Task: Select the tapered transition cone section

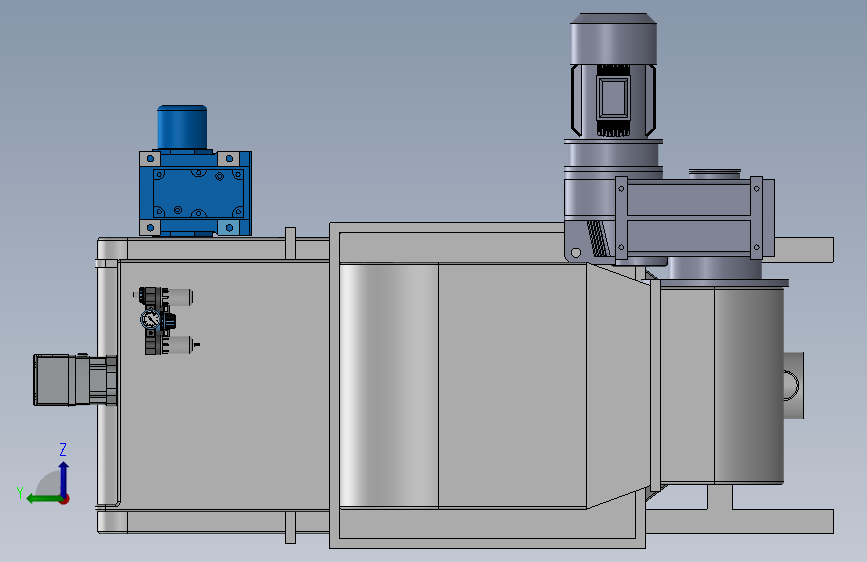Action: (618, 386)
